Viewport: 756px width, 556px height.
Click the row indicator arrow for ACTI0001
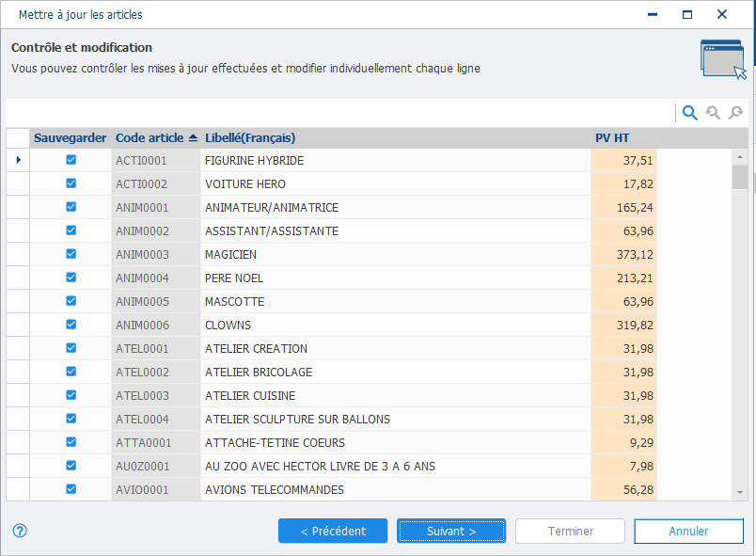tap(18, 160)
